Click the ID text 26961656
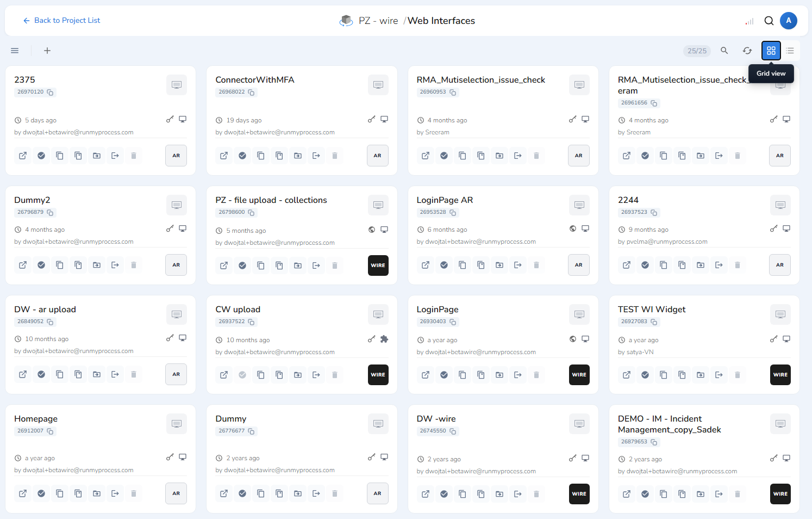Screen dimensions: 812x519 pos(634,103)
